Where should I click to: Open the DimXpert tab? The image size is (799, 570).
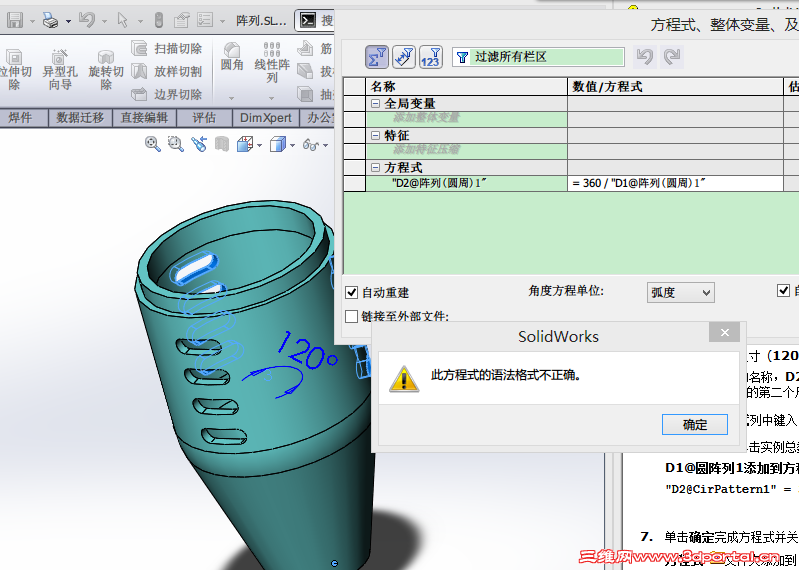click(265, 118)
